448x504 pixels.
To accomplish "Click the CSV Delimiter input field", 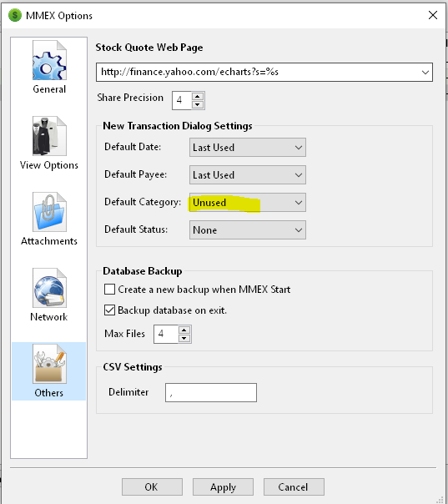I will pos(211,392).
